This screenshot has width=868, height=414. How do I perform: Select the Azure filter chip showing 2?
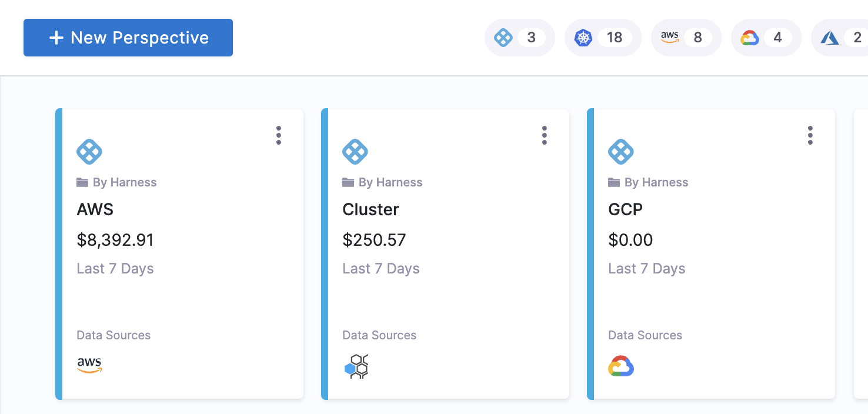point(840,38)
